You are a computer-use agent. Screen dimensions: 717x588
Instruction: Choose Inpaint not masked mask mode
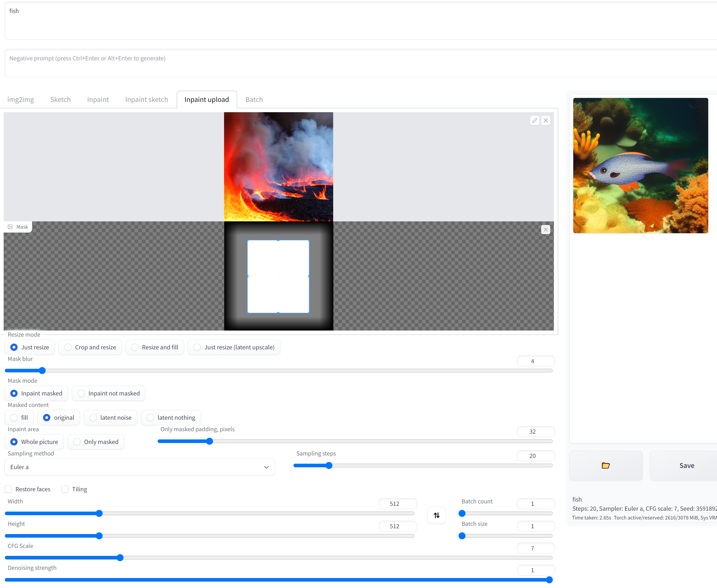click(x=81, y=393)
